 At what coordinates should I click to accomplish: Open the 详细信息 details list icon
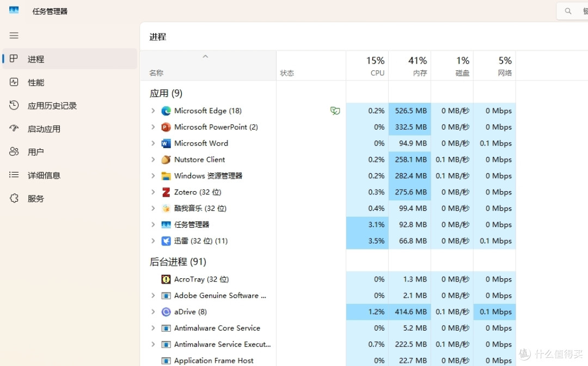click(14, 175)
